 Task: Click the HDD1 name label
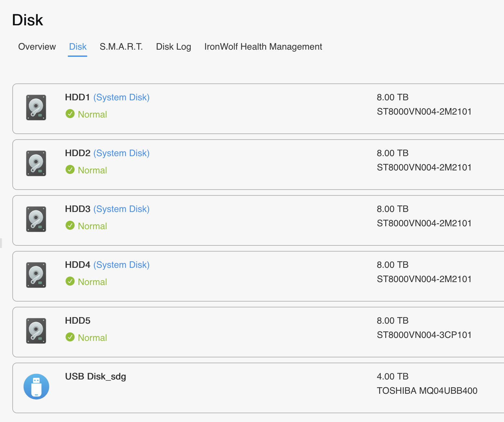[x=78, y=97]
